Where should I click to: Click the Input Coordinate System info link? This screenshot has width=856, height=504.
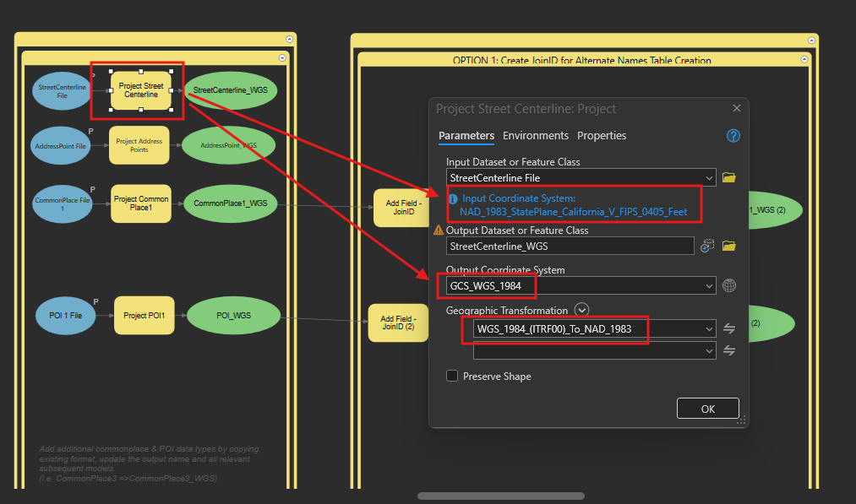point(573,205)
